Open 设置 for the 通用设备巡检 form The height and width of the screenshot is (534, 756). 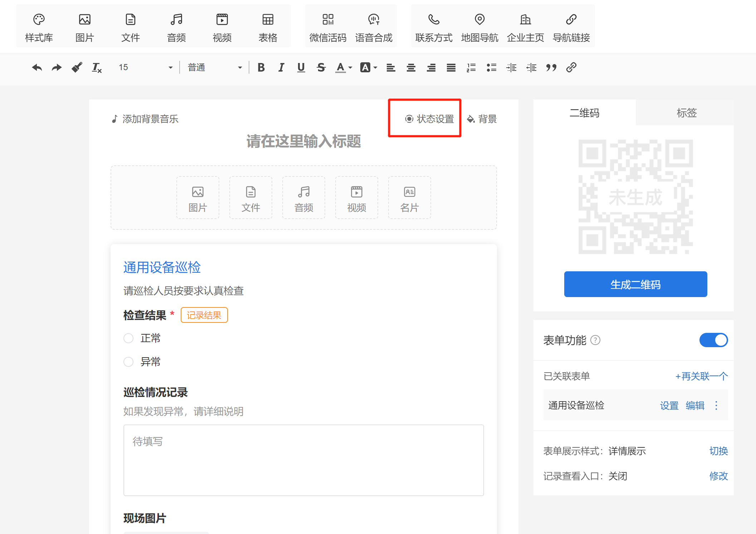(x=669, y=406)
